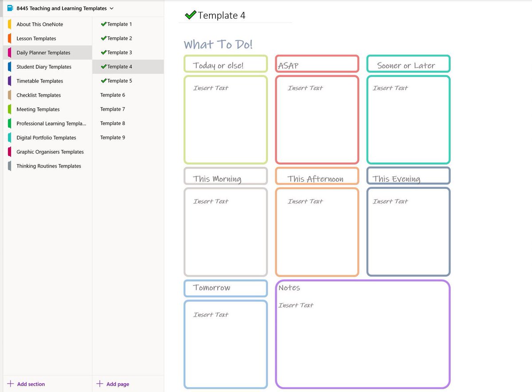
Task: Open the Template 6 page
Action: (x=128, y=95)
